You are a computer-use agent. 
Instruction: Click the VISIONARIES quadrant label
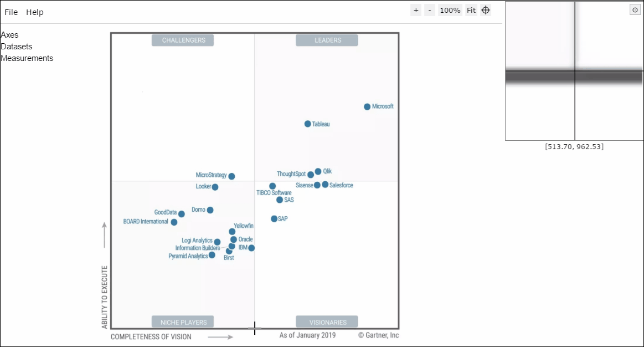pos(327,322)
